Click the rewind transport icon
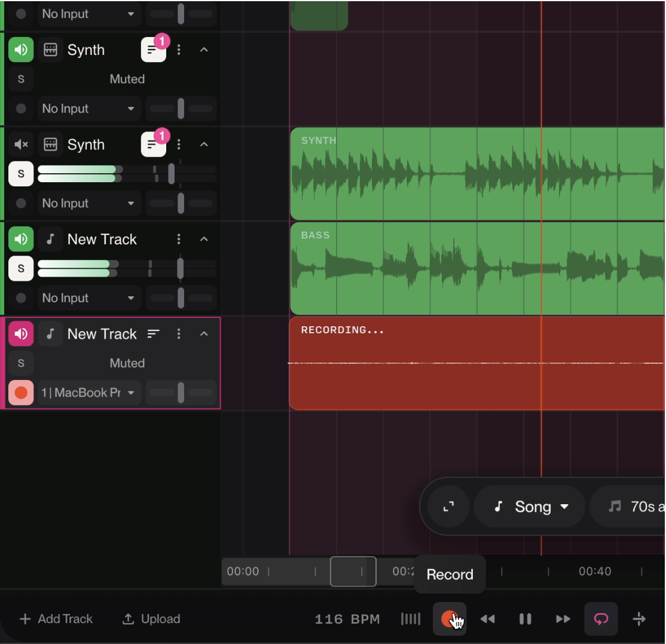 [x=487, y=619]
